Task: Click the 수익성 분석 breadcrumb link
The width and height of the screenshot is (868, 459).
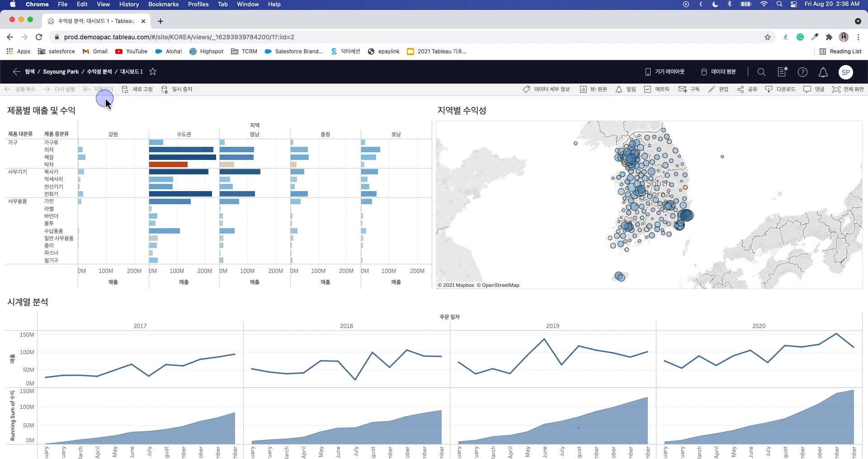Action: tap(99, 72)
